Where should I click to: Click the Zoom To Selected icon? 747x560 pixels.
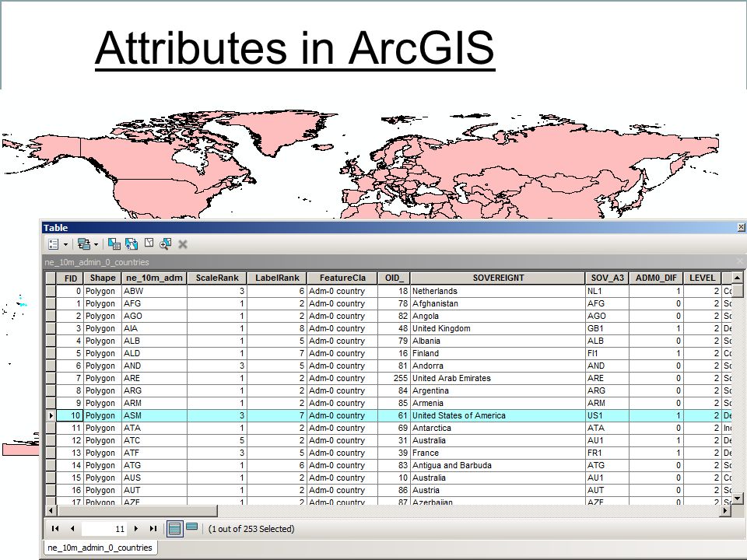tap(165, 244)
